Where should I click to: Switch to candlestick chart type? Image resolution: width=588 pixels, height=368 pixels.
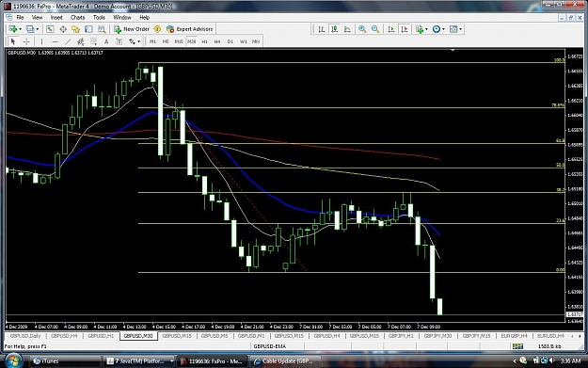pyautogui.click(x=334, y=29)
